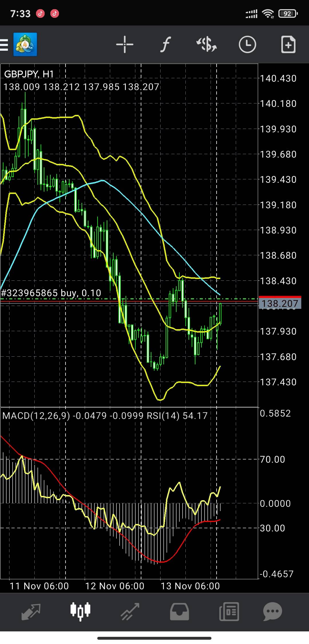The image size is (309, 644).
Task: Open the hamburger side menu
Action: 4,45
